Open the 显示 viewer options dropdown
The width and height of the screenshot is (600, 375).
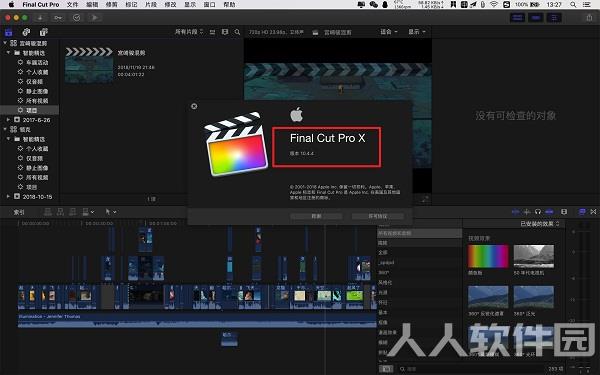coord(417,32)
